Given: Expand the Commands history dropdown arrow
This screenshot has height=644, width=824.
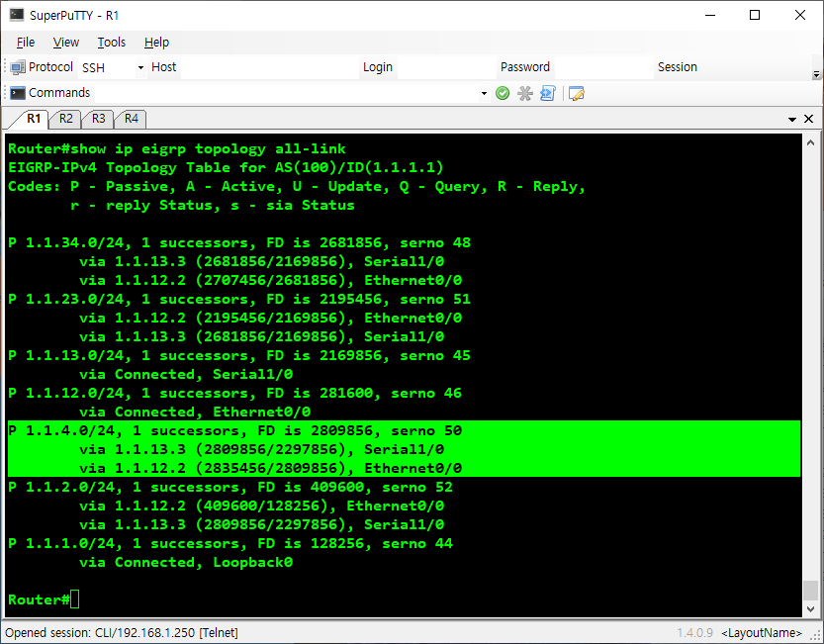Looking at the screenshot, I should tap(484, 94).
